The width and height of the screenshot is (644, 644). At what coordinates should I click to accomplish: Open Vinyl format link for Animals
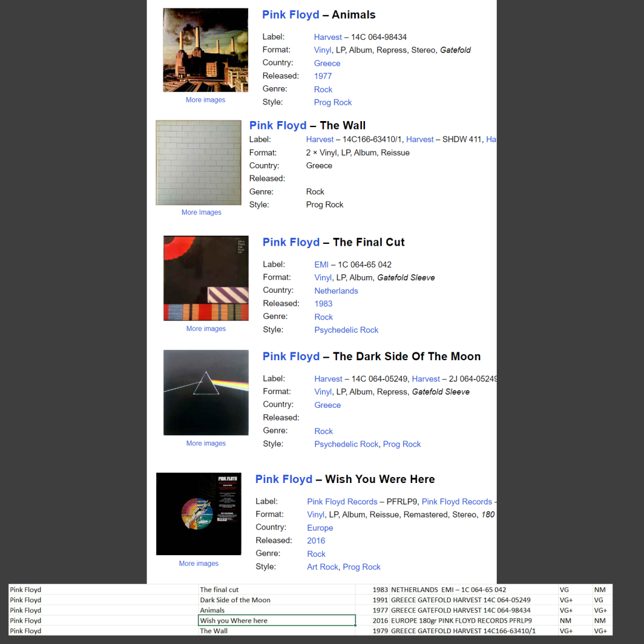tap(323, 50)
